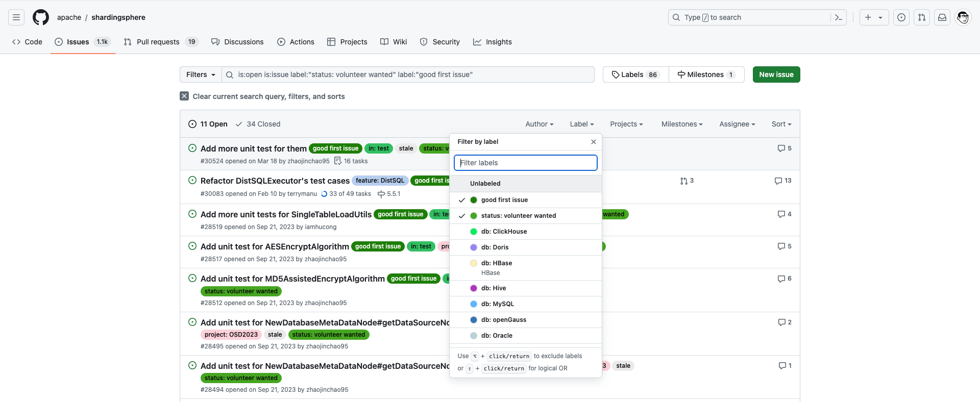Open 2 comments on issue #28495
Viewport: 980px width, 402px height.
[x=785, y=322]
